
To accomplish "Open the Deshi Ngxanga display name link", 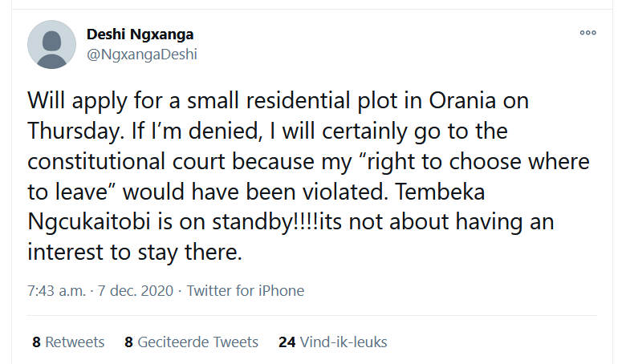I will click(x=140, y=34).
